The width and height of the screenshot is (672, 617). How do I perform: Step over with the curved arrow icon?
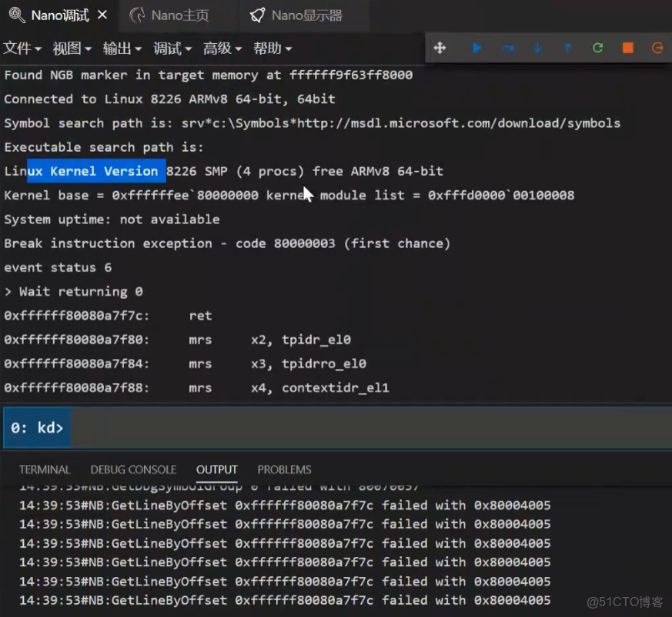click(508, 48)
